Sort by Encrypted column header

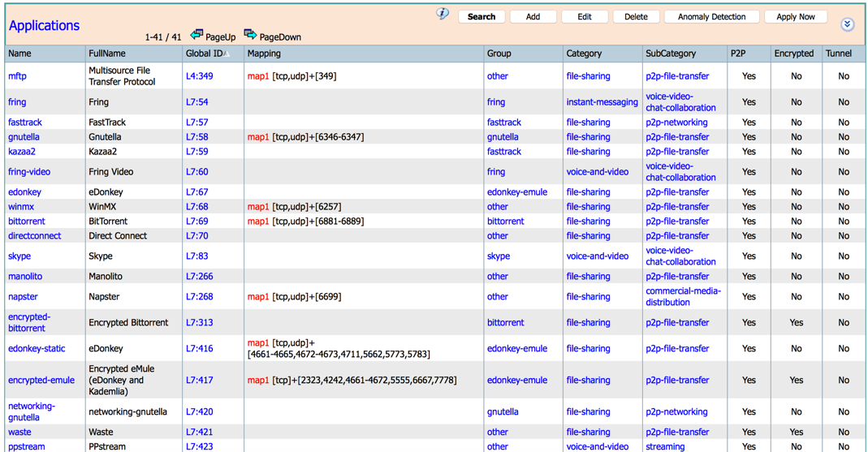(x=794, y=54)
